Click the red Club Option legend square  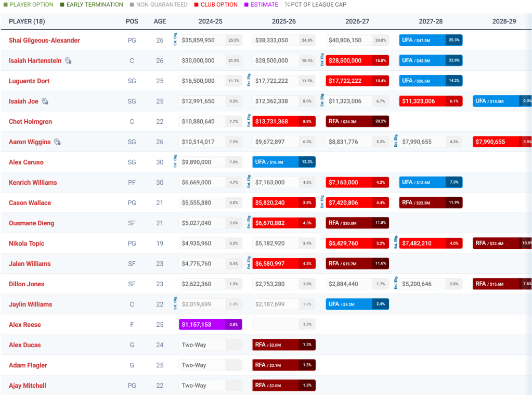click(x=196, y=5)
